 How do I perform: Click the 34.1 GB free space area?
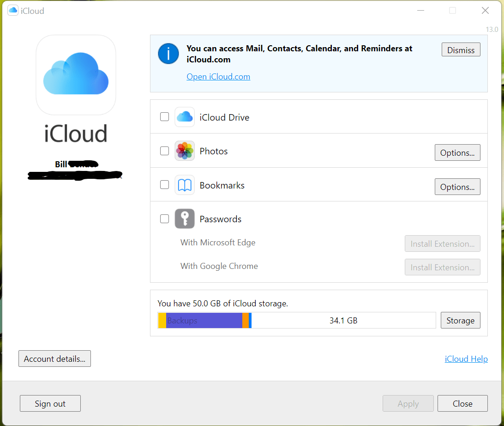click(x=343, y=321)
